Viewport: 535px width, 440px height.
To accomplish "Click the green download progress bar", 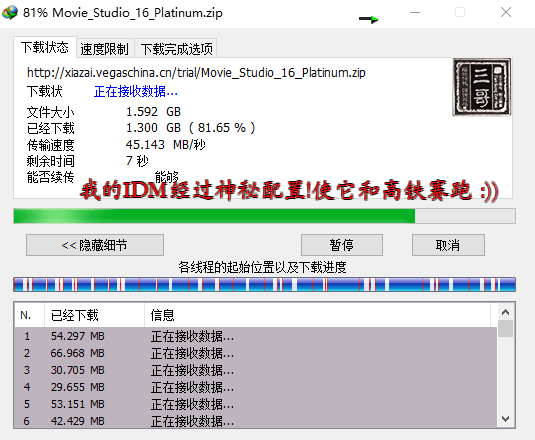I will click(x=264, y=216).
